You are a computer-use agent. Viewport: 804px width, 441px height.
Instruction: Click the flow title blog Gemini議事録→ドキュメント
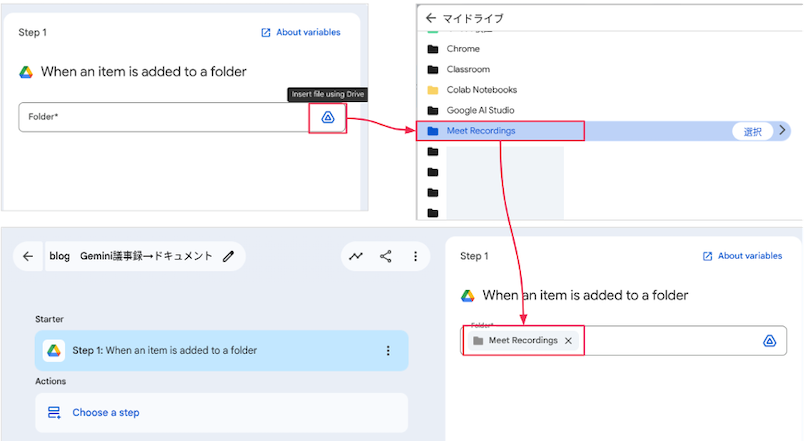point(131,256)
